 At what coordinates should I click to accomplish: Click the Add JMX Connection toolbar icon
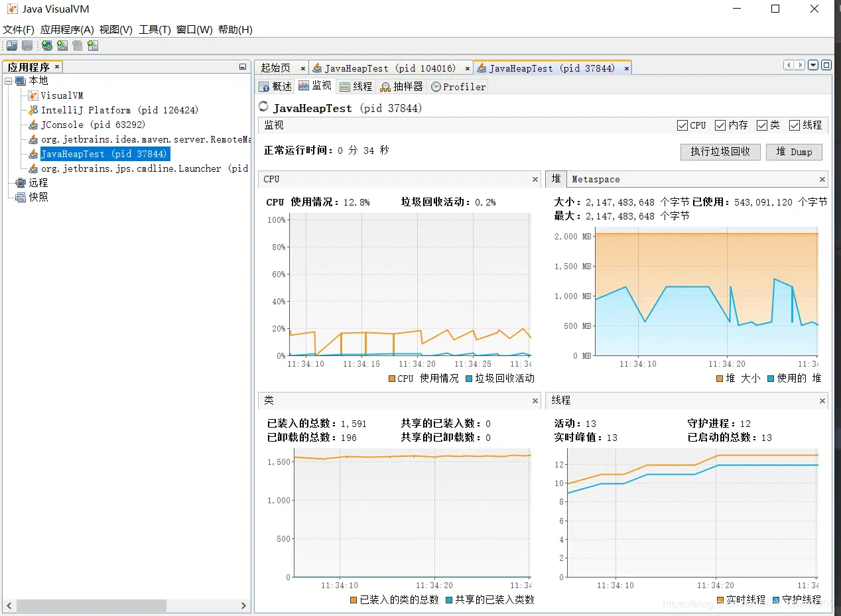pos(62,46)
